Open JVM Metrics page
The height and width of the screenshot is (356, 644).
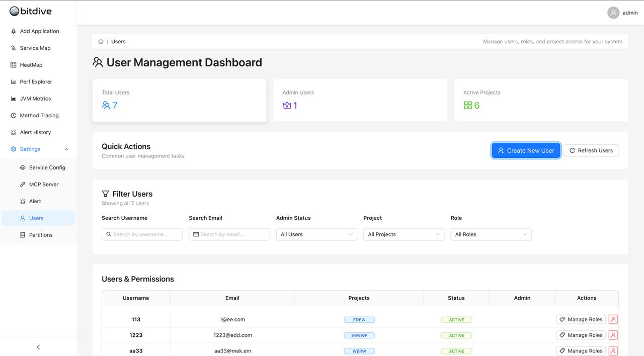[x=38, y=99]
